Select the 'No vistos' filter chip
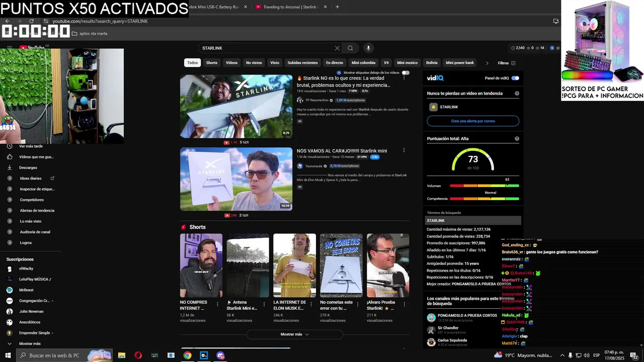Image resolution: width=644 pixels, height=362 pixels. (254, 63)
